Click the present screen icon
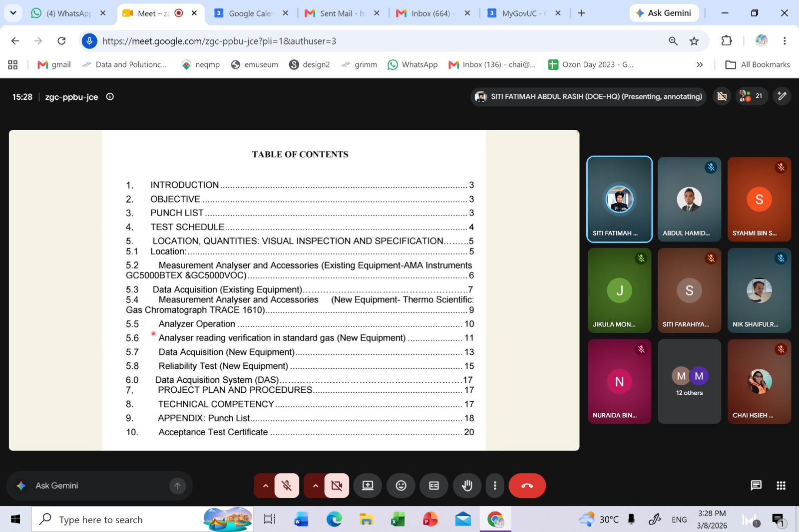Viewport: 799px width, 532px height. (x=368, y=486)
